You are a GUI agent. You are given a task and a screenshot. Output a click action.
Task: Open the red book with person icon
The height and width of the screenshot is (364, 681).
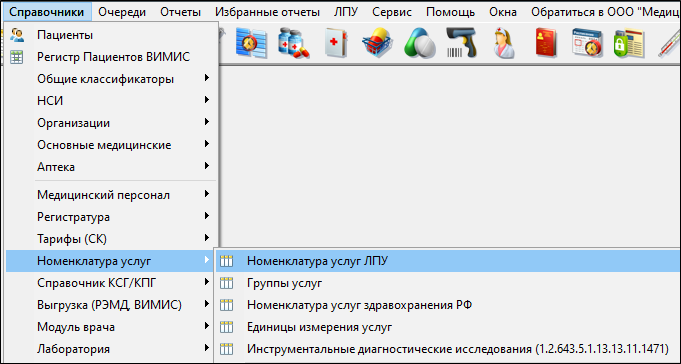point(546,43)
